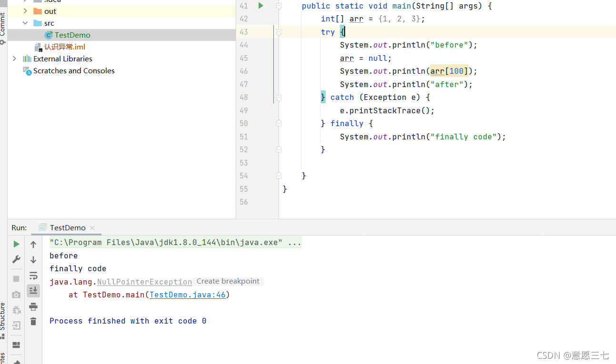Click the restore layout icon
Image resolution: width=616 pixels, height=364 pixels.
pos(16,344)
